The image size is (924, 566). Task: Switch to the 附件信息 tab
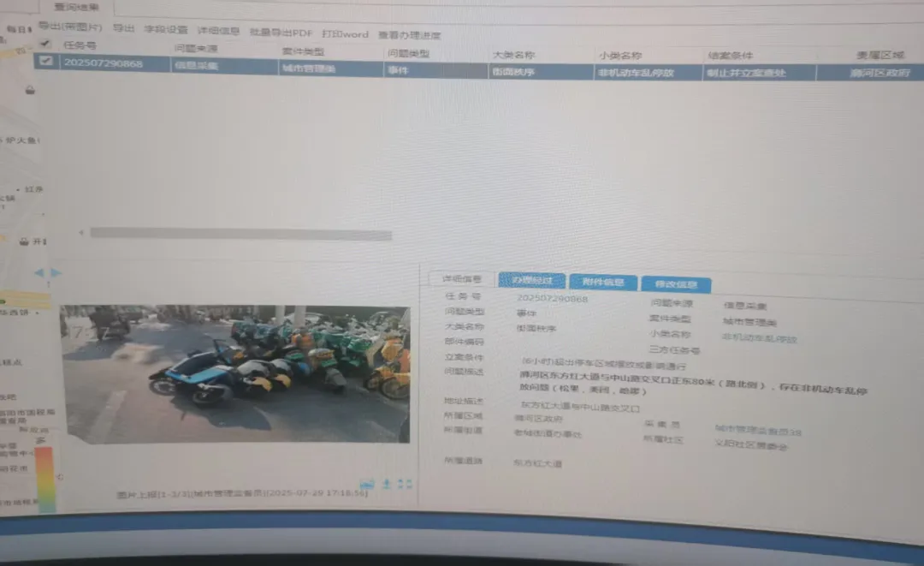(x=603, y=282)
